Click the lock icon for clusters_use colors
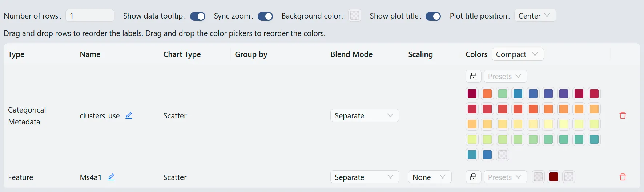 click(x=473, y=76)
